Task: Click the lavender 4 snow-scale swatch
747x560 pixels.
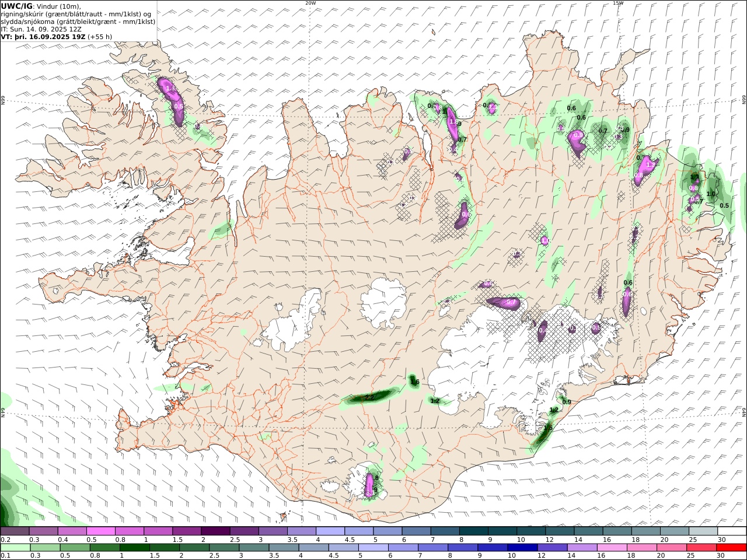Action: (329, 531)
